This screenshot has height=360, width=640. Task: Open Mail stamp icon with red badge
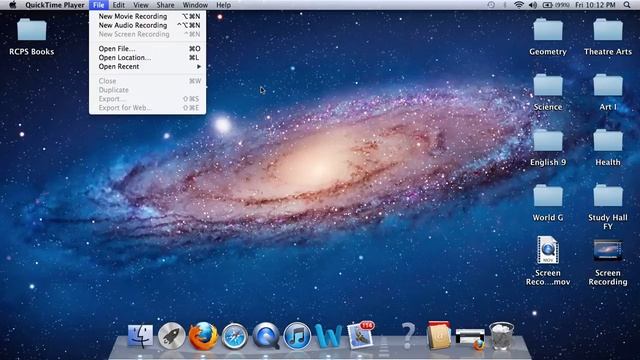361,336
